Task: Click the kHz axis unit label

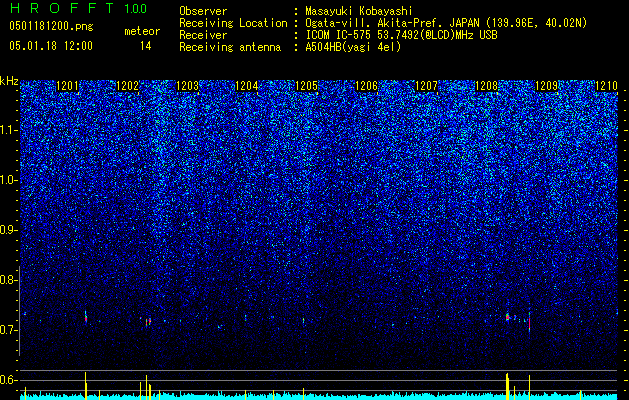Action: click(9, 81)
